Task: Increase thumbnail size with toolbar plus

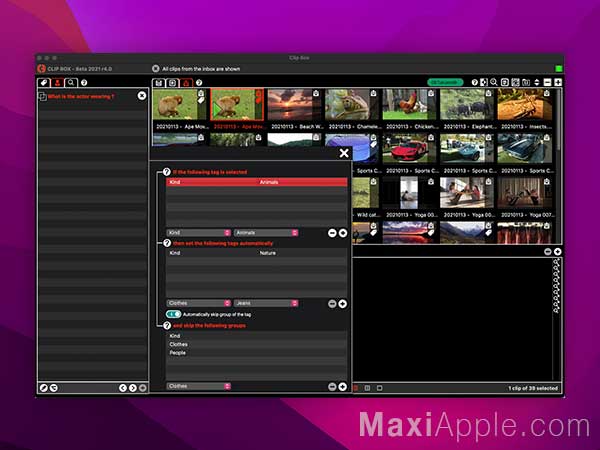Action: click(x=558, y=82)
